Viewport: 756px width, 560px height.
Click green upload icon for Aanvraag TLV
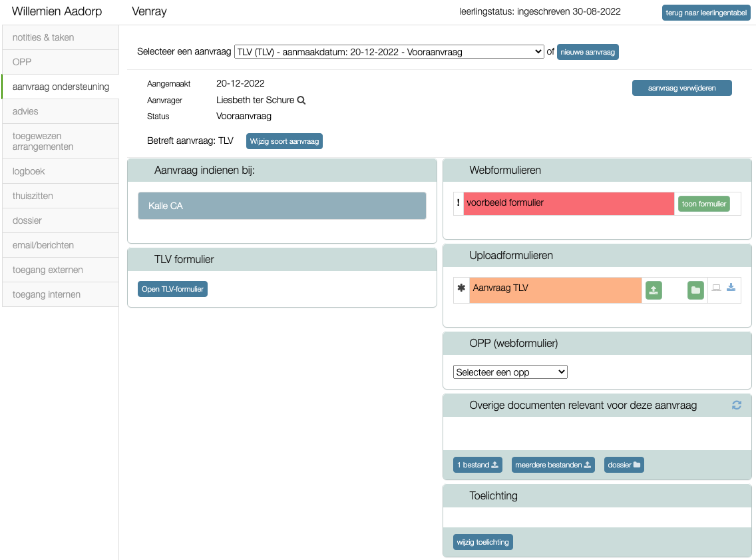[654, 290]
